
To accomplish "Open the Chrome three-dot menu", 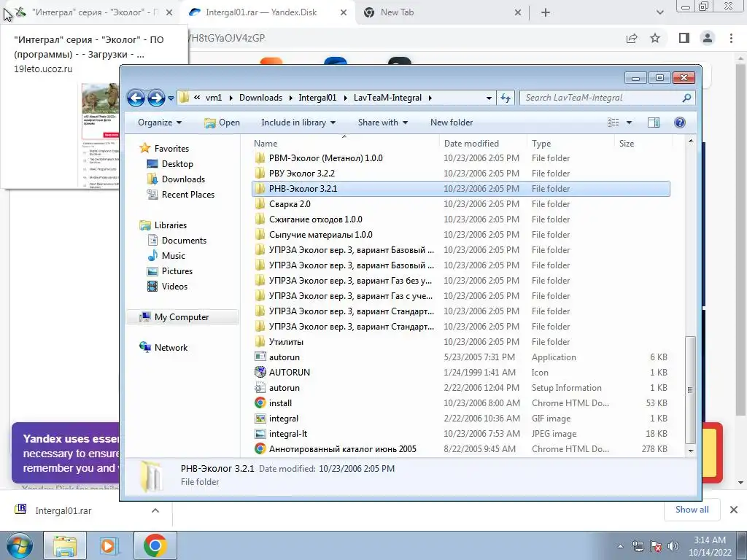I will coord(731,38).
